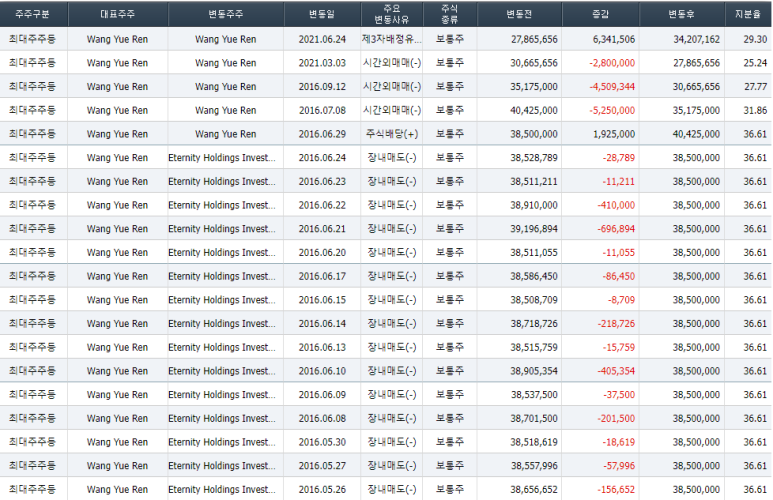Screen dimensions: 773x500
Task: Click the decrease value -11,055
Action: [x=619, y=252]
